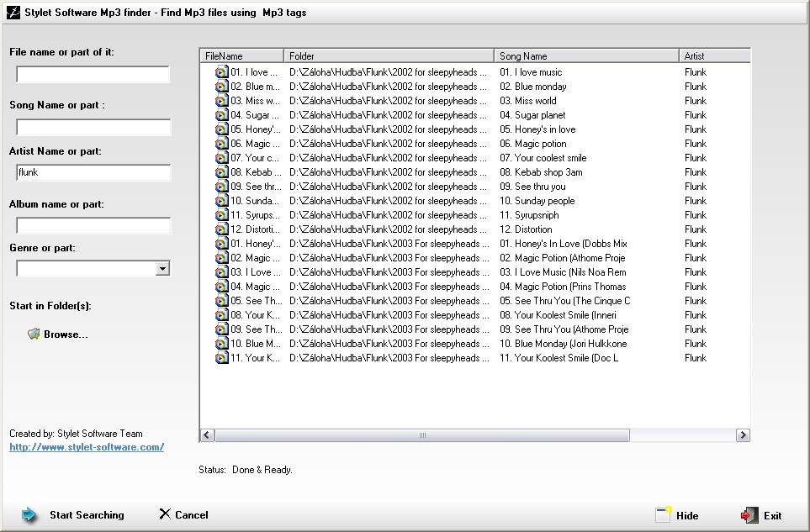Click the blue arrow Start Searching icon
The height and width of the screenshot is (532, 810).
pos(29,514)
